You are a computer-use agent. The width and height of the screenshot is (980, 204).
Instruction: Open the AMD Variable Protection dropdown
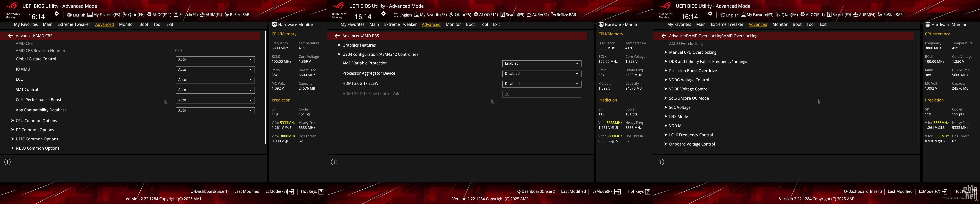tap(542, 63)
